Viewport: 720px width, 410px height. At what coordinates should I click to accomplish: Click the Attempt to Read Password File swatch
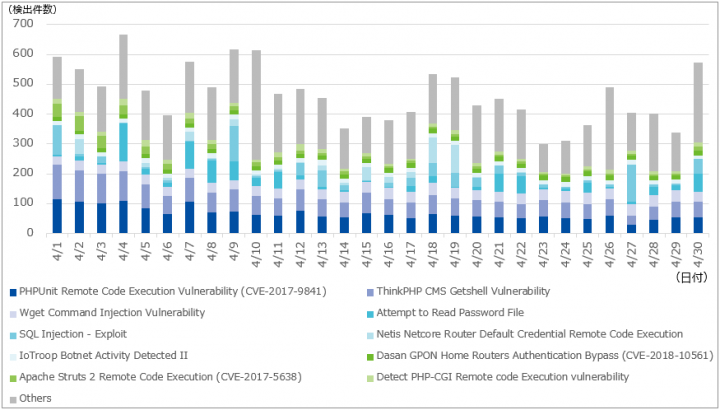pos(371,314)
